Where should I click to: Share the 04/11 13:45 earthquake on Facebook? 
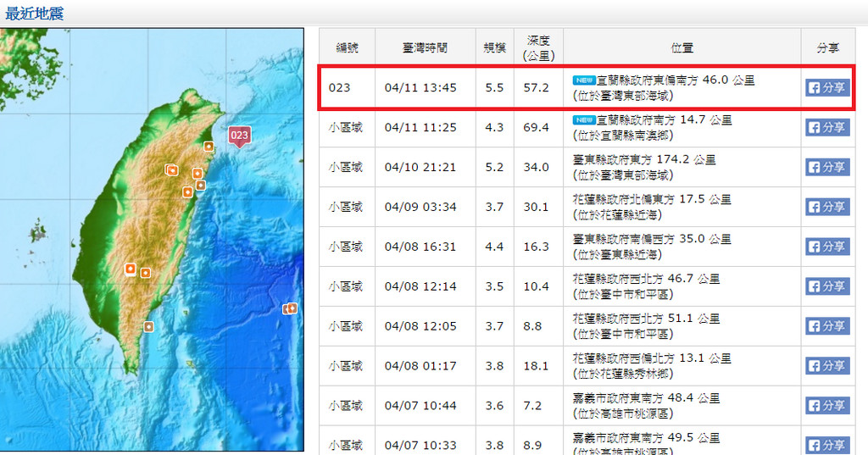point(826,87)
